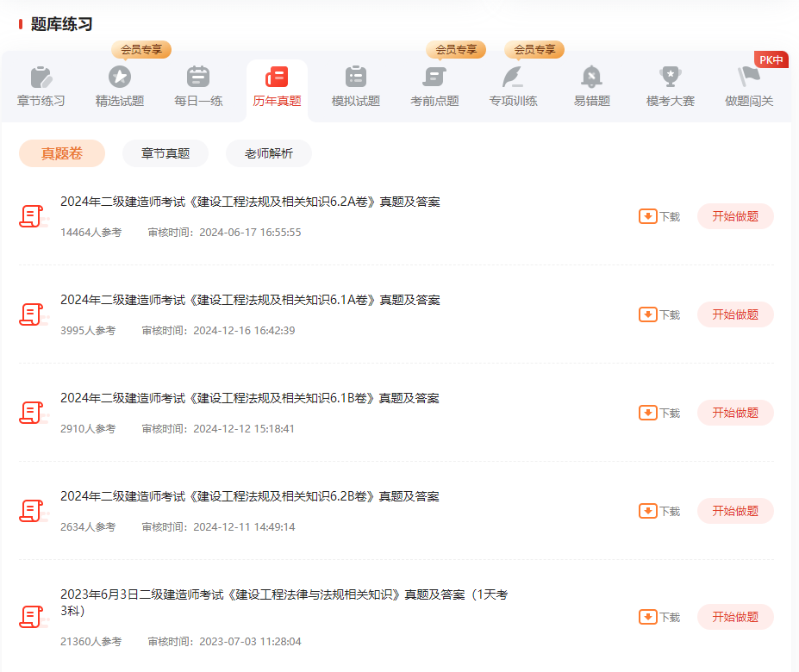Click the review time 2024-12-11 14:49:14
799x672 pixels.
(244, 527)
